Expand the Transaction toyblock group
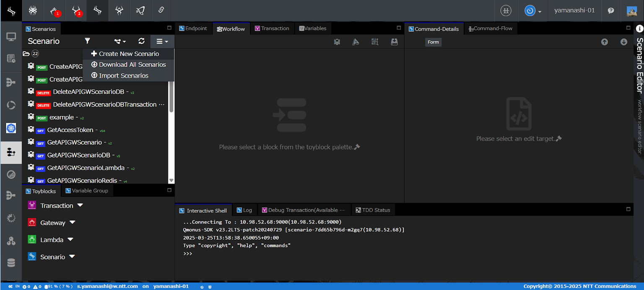644x290 pixels. coord(80,205)
